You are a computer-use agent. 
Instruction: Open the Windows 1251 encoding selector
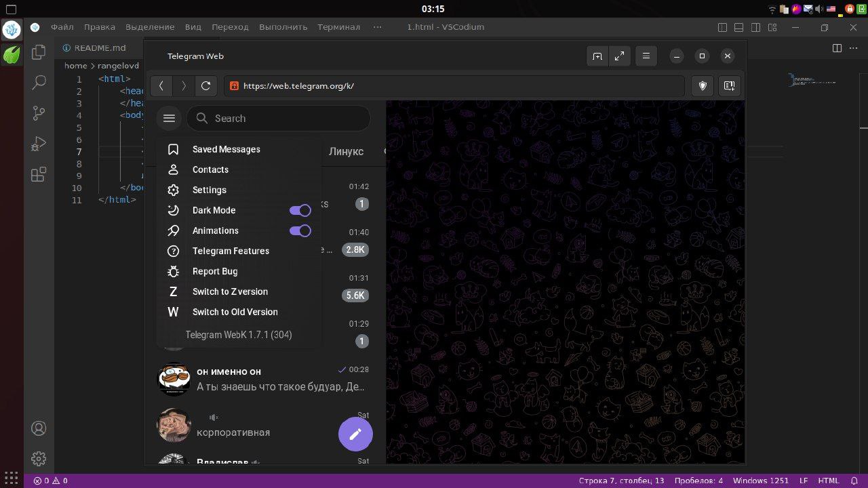coord(761,481)
